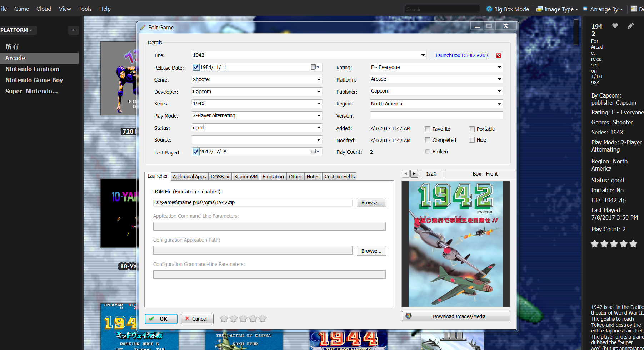Click the fifth star in right details panel
The height and width of the screenshot is (350, 644).
pyautogui.click(x=633, y=244)
